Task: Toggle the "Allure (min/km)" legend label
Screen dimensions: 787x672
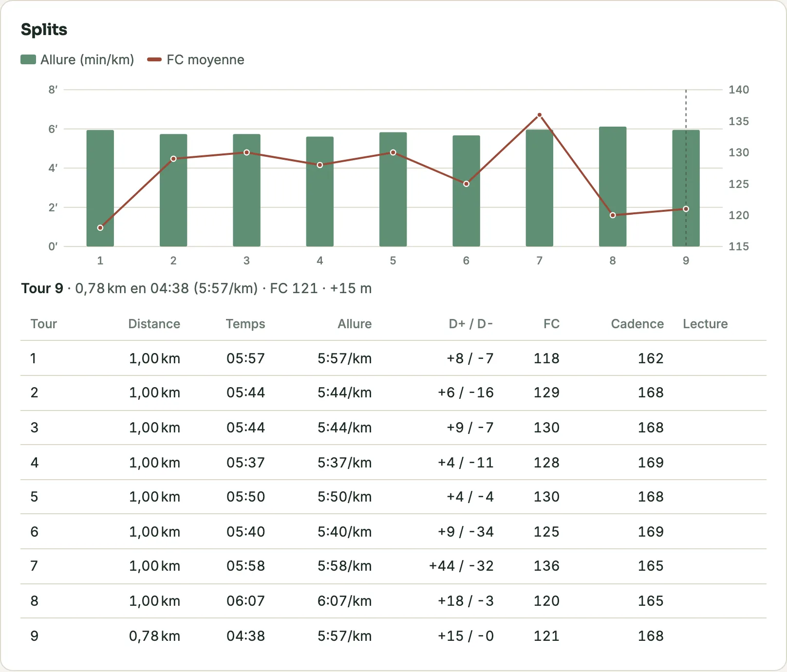Action: (x=87, y=60)
